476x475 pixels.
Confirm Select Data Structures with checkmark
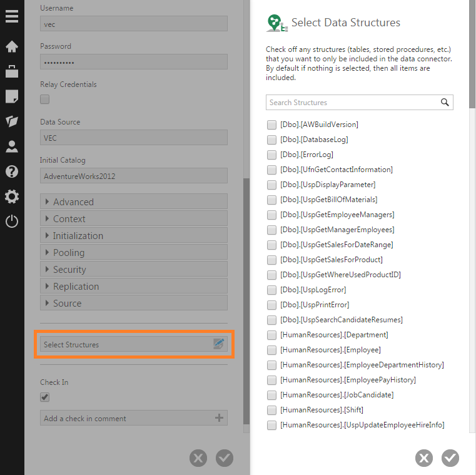[450, 458]
